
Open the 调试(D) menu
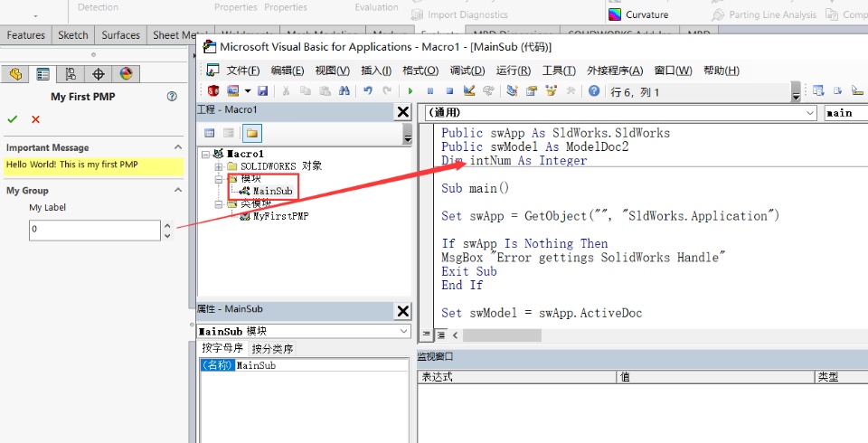point(467,71)
